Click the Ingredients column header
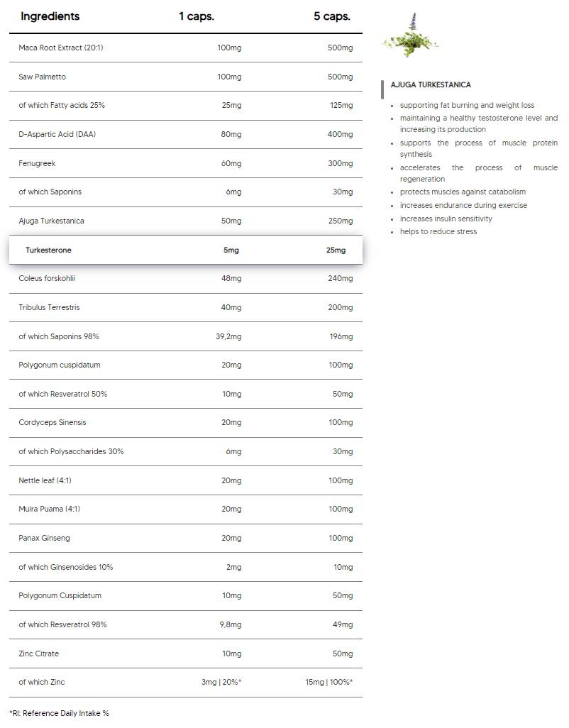The height and width of the screenshot is (728, 569). point(50,16)
